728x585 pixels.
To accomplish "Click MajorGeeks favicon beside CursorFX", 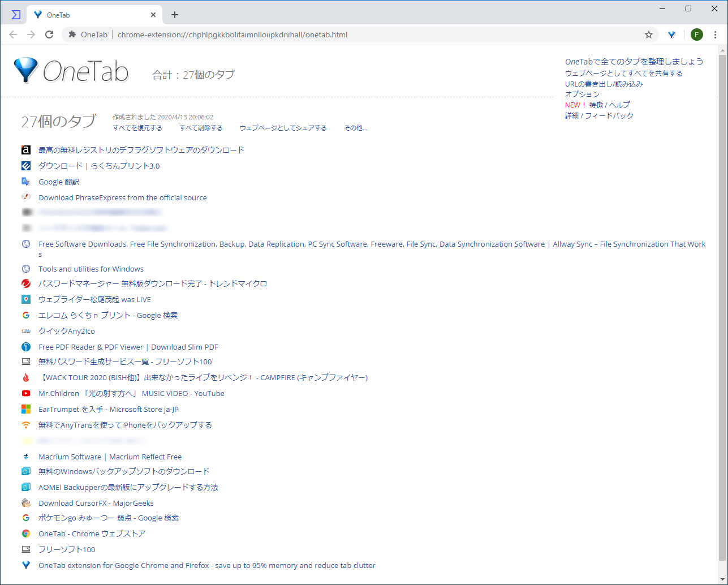I will pyautogui.click(x=26, y=503).
